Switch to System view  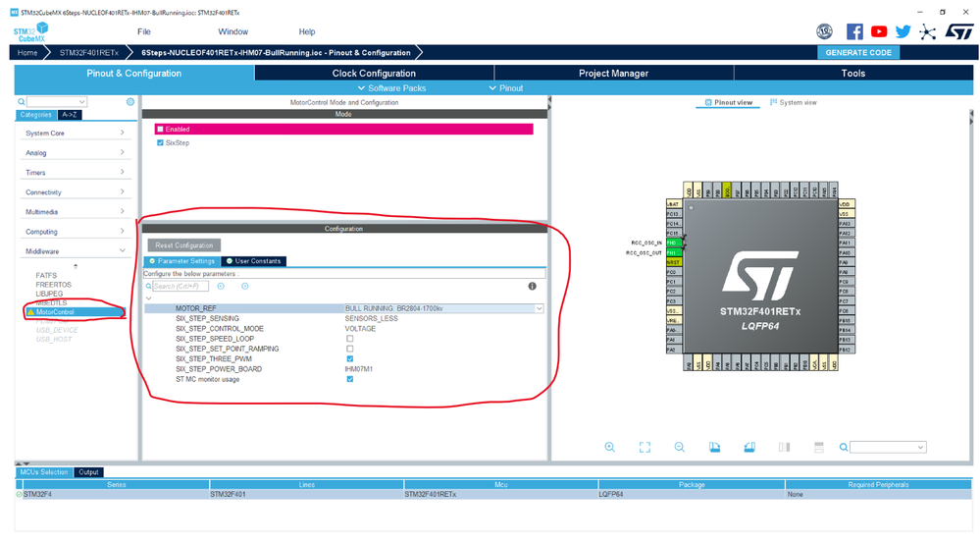pyautogui.click(x=794, y=102)
